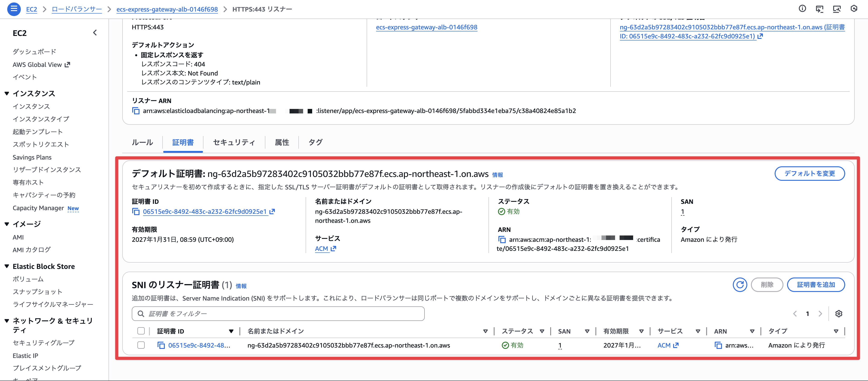868x381 pixels.
Task: Collapse the インスタンス sidebar section
Action: coord(7,93)
